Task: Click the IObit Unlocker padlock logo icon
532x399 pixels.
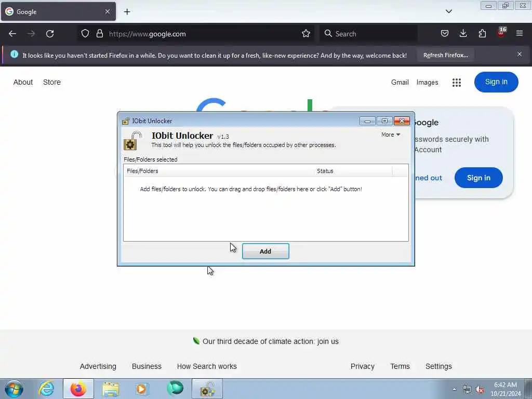Action: click(x=132, y=141)
